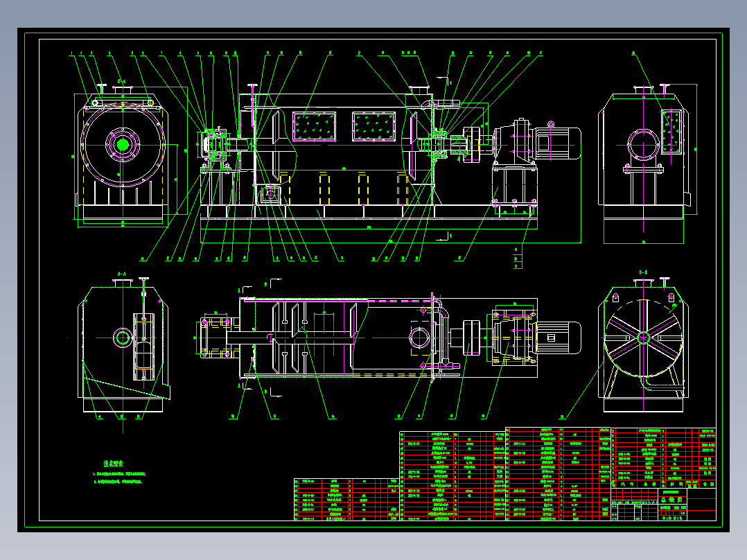Select the electric motor in the front view
This screenshot has height=560, width=747.
556,143
